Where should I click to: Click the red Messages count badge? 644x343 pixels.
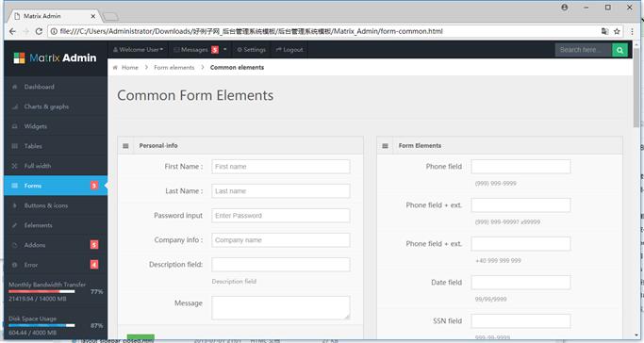pos(215,50)
